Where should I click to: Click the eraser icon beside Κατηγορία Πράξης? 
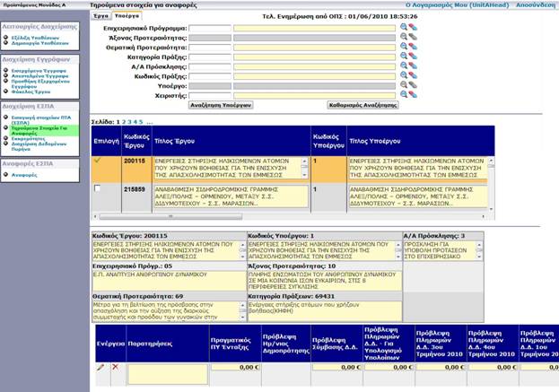pyautogui.click(x=414, y=57)
